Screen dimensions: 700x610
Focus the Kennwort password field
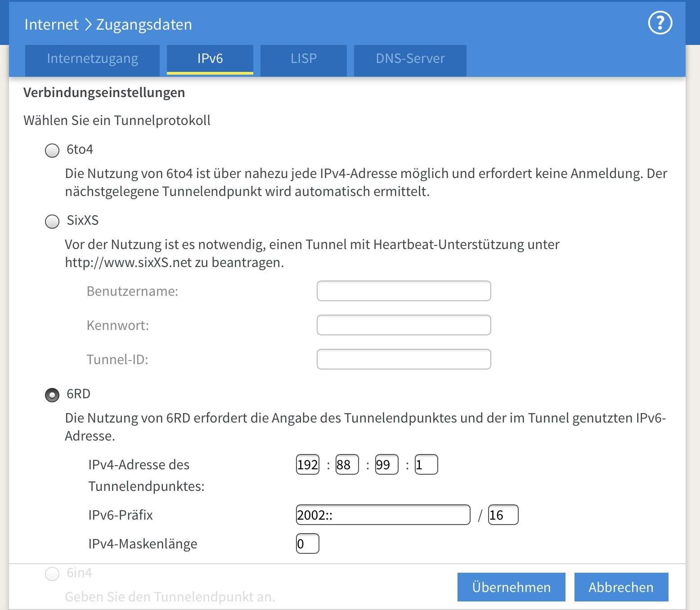[404, 325]
